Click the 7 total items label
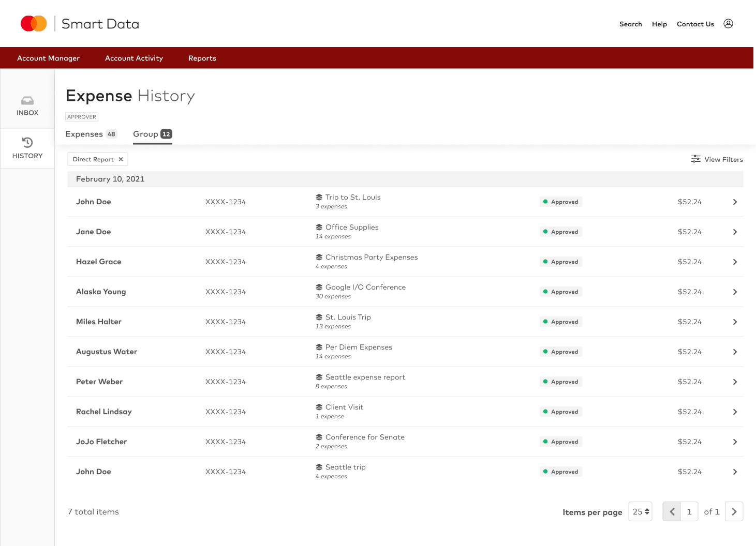756x546 pixels. pos(93,511)
